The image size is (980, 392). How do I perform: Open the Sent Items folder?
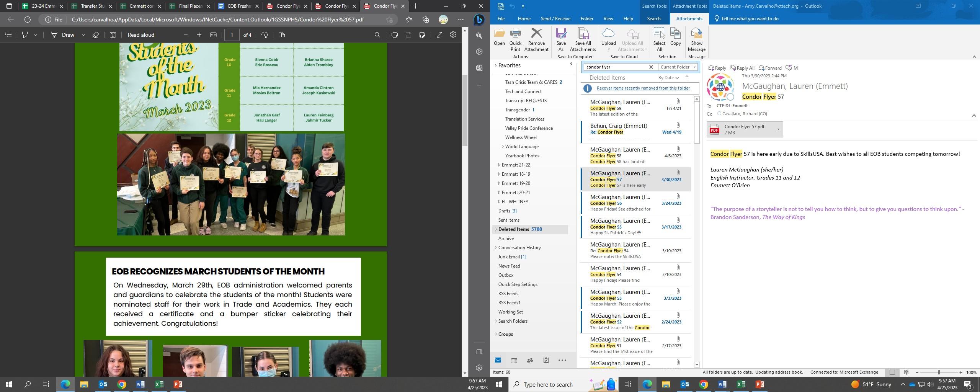(508, 220)
